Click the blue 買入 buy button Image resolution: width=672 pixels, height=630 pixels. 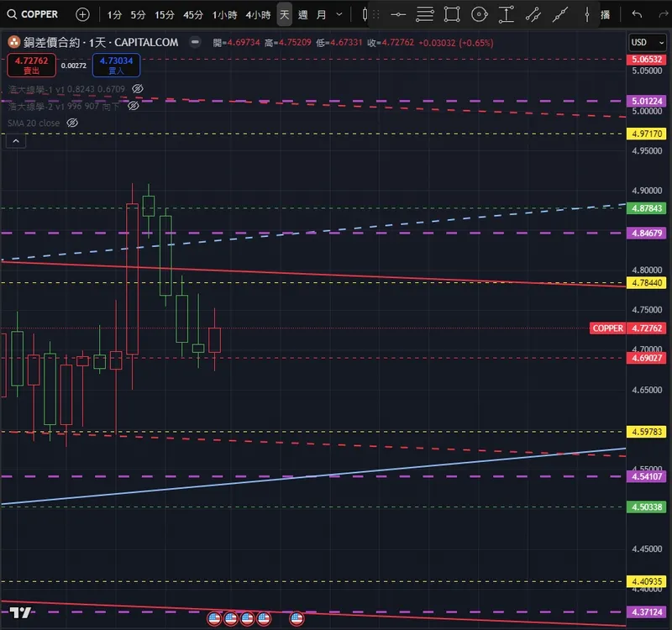pyautogui.click(x=116, y=66)
